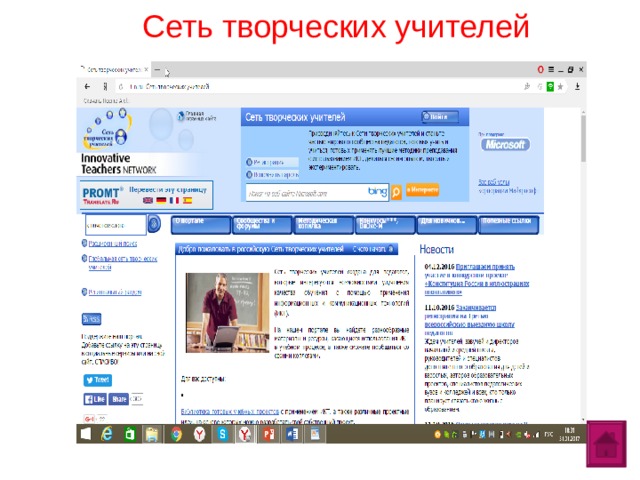The image size is (640, 480).
Task: Click the site search box above the sidebar
Action: point(116,225)
